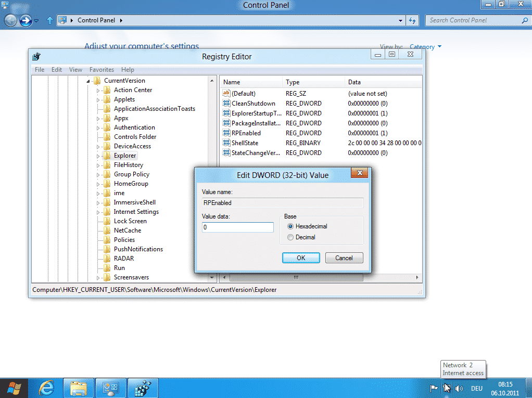Collapse the CurrentVersion tree node
Viewport: 532px width, 398px height.
88,81
